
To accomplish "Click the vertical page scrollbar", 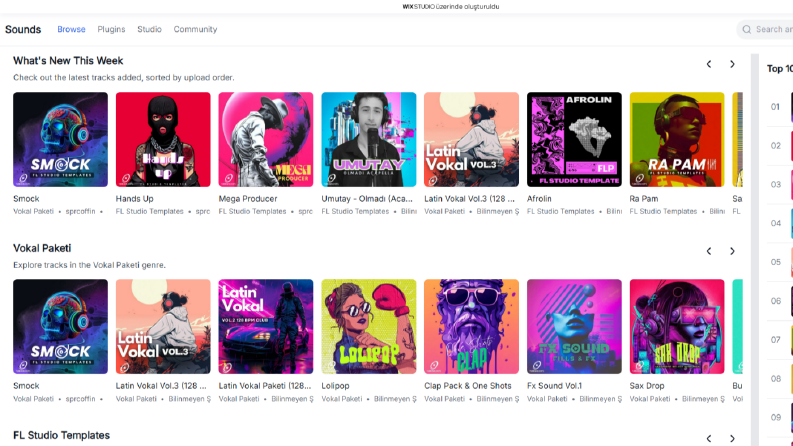I will pyautogui.click(x=755, y=250).
